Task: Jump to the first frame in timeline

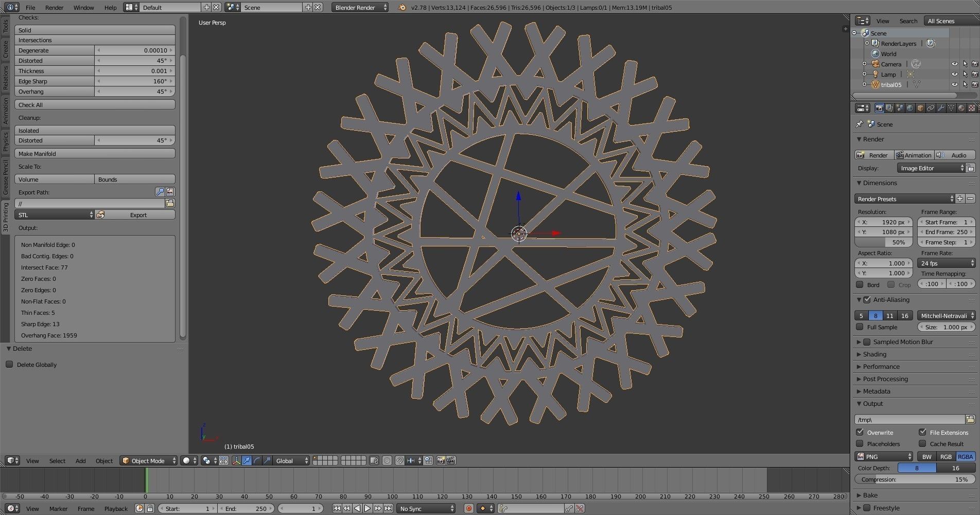Action: point(337,508)
